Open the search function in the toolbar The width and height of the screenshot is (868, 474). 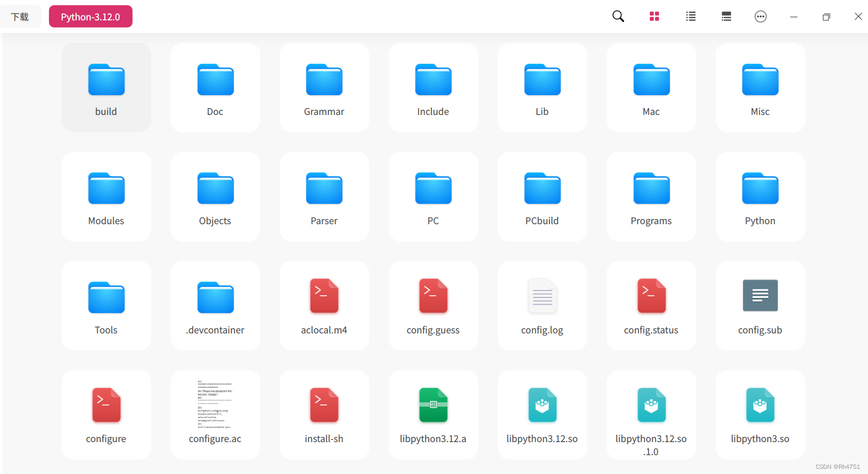click(x=618, y=16)
